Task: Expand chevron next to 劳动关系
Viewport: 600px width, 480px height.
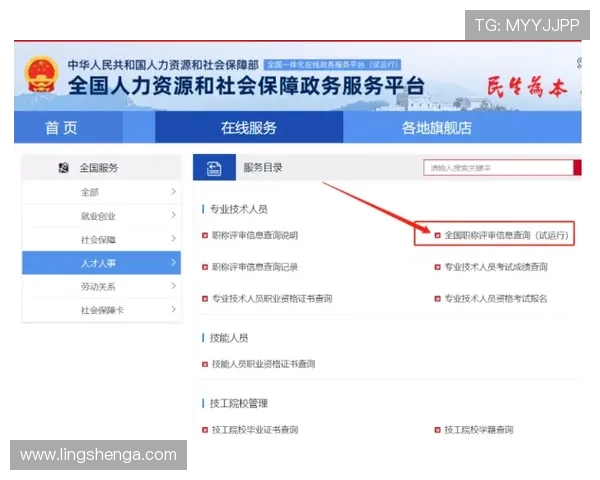Action: [173, 286]
